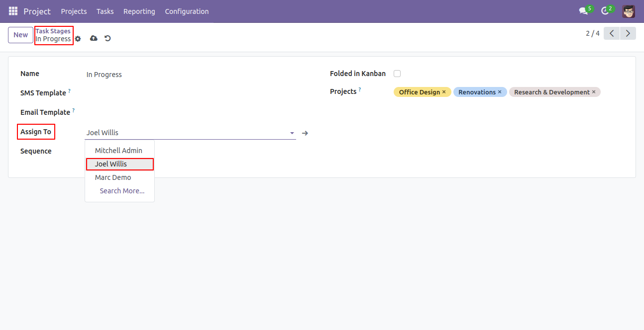
Task: Show Projects field help tooltip
Action: [x=360, y=89]
